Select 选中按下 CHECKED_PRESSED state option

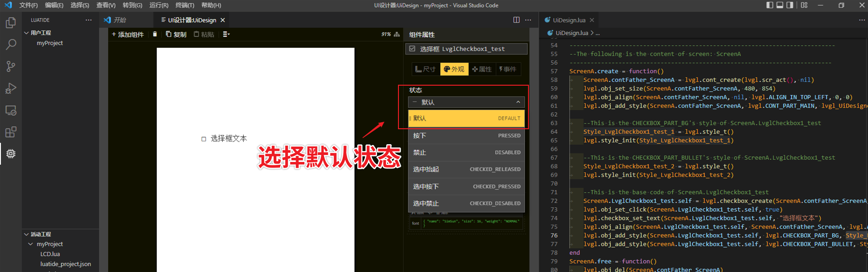pyautogui.click(x=466, y=186)
